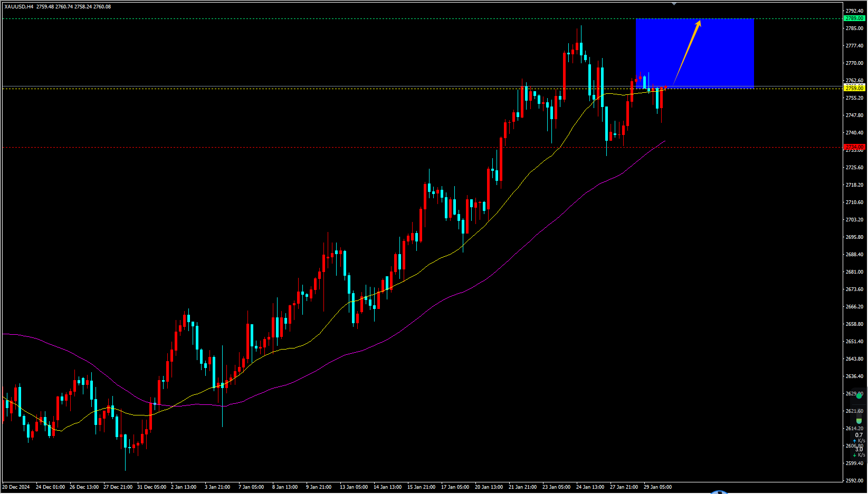Select the green 2789.00 price level label
The width and height of the screenshot is (868, 494).
(x=854, y=18)
